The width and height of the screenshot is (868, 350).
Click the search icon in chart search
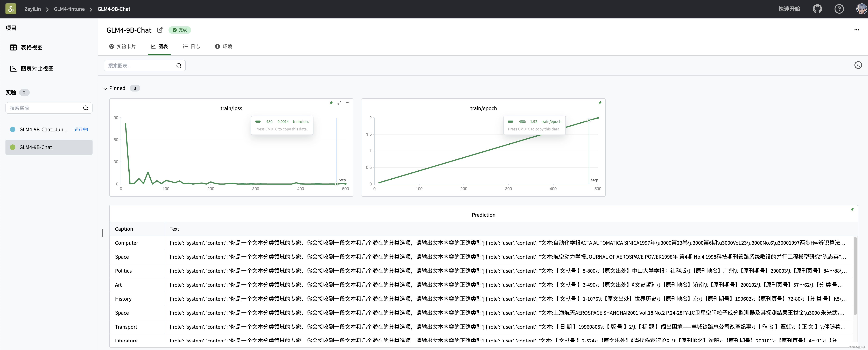pos(179,66)
